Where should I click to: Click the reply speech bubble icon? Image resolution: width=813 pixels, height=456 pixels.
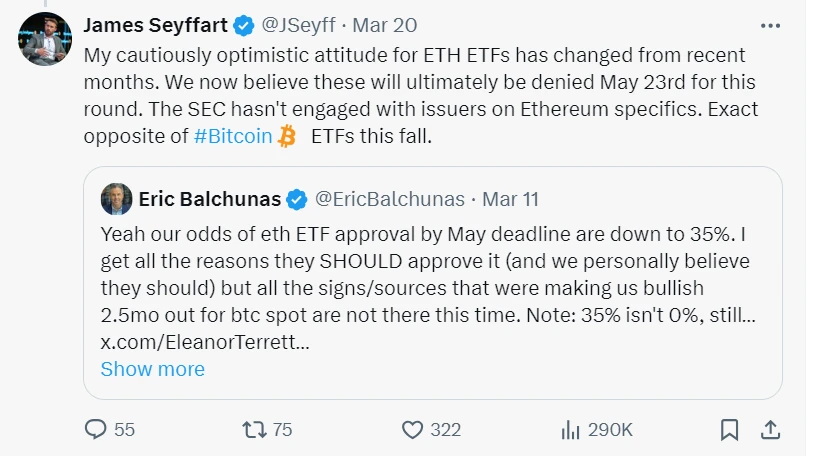point(96,429)
